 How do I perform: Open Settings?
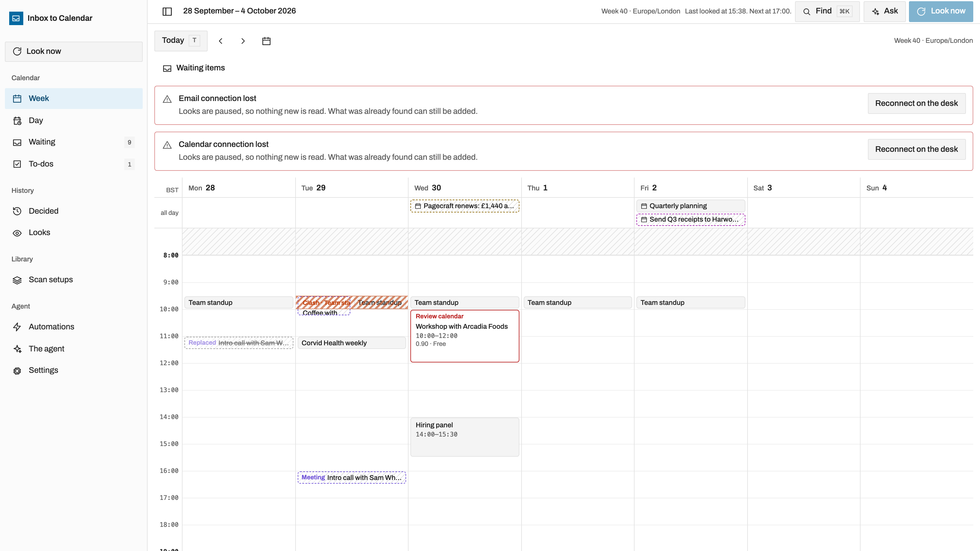pyautogui.click(x=74, y=370)
